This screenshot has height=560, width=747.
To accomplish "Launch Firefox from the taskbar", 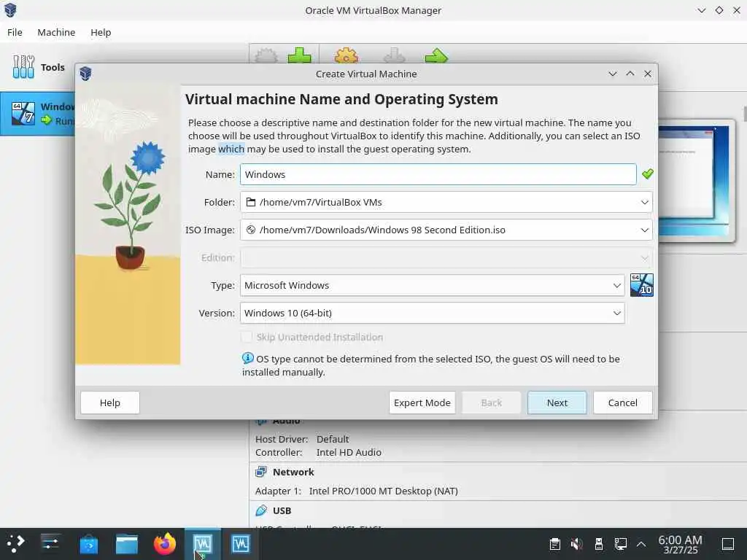I will click(164, 544).
